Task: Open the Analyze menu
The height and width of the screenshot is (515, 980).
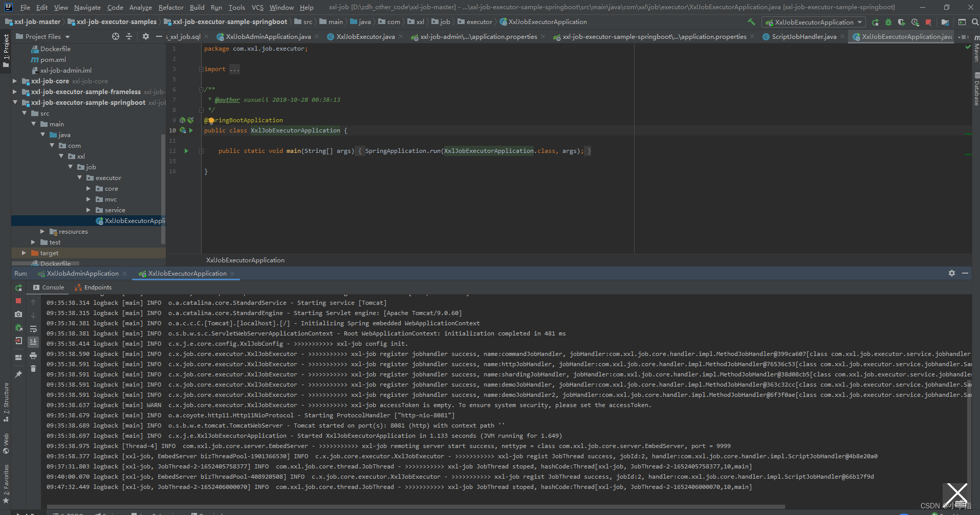Action: [x=141, y=7]
